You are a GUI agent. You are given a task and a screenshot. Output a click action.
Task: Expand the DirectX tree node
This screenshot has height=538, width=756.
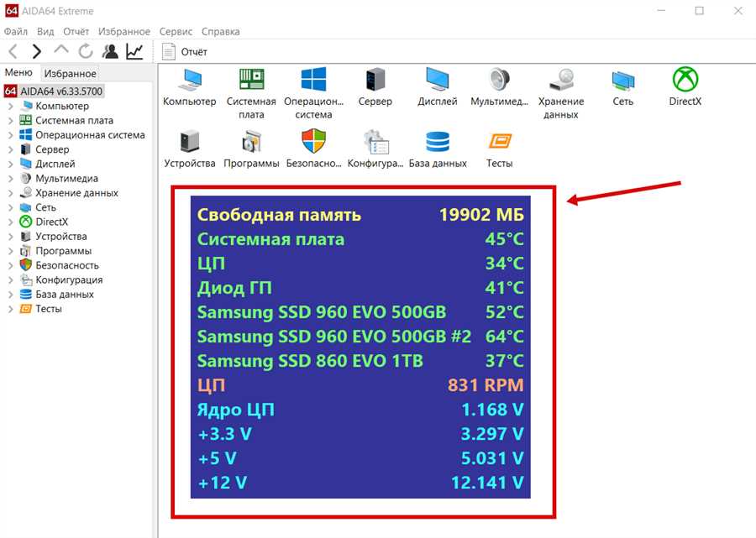(x=11, y=222)
